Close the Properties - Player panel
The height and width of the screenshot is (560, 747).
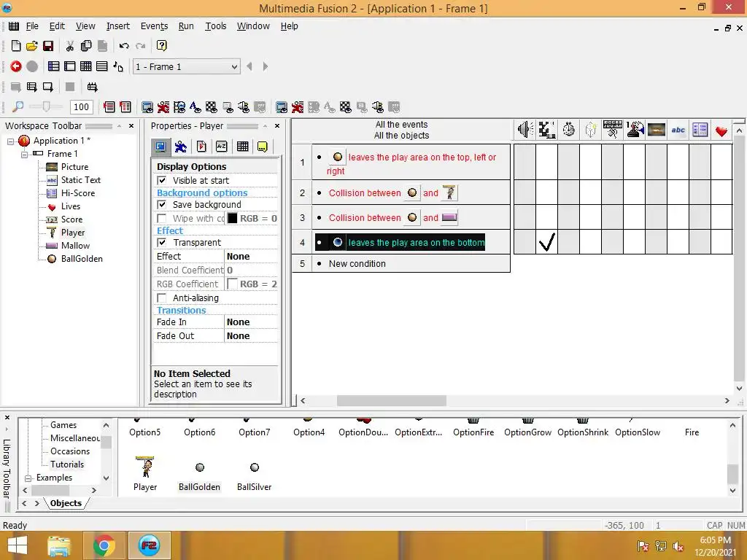(277, 126)
